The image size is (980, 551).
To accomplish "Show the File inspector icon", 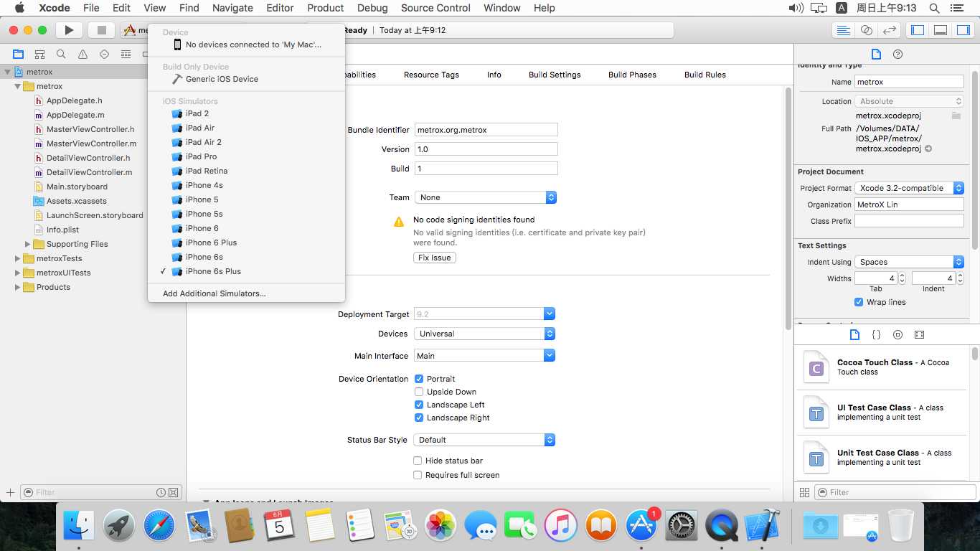I will pos(876,54).
